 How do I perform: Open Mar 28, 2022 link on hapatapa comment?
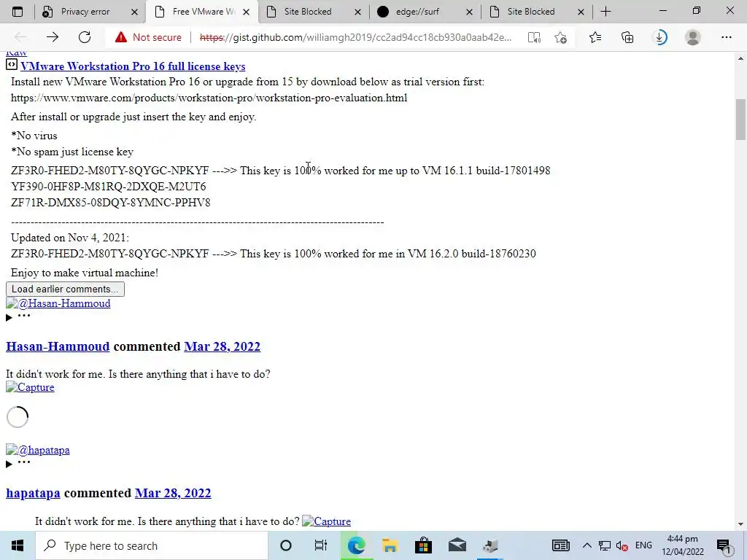[x=173, y=493]
